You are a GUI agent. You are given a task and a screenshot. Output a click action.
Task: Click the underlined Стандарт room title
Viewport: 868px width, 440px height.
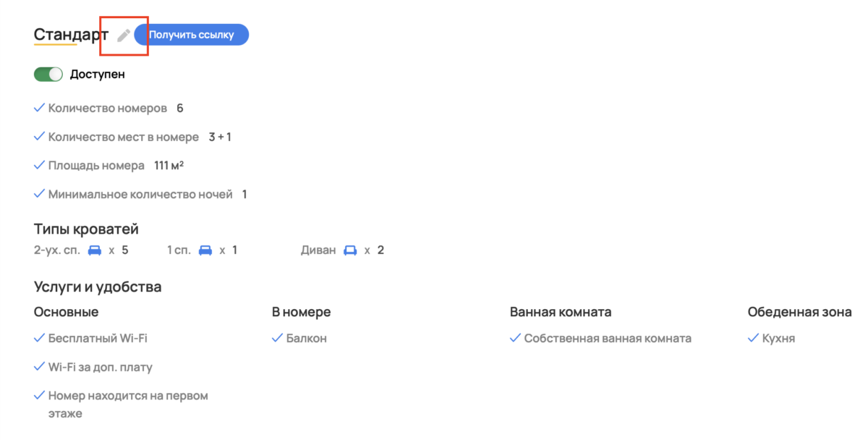tap(70, 33)
